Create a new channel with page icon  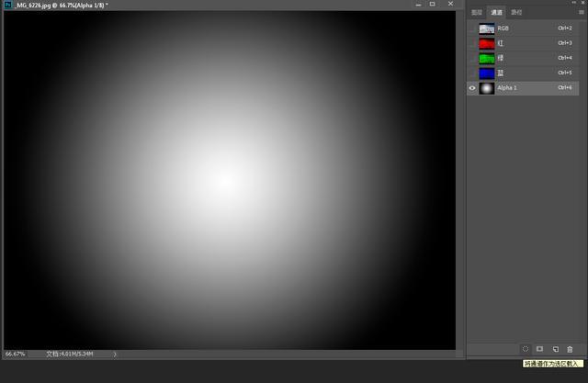[x=555, y=349]
